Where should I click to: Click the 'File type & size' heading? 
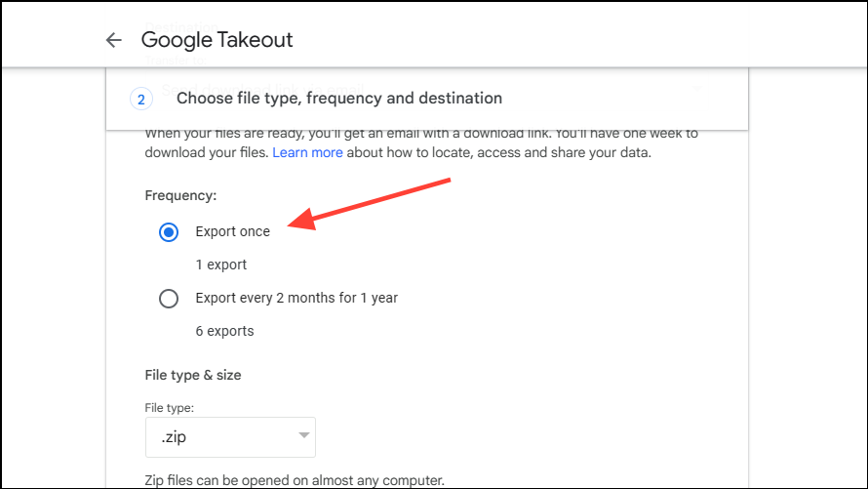[193, 375]
